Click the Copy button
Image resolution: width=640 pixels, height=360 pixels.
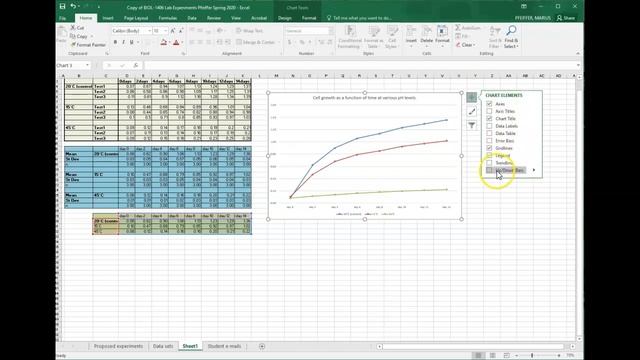[79, 36]
